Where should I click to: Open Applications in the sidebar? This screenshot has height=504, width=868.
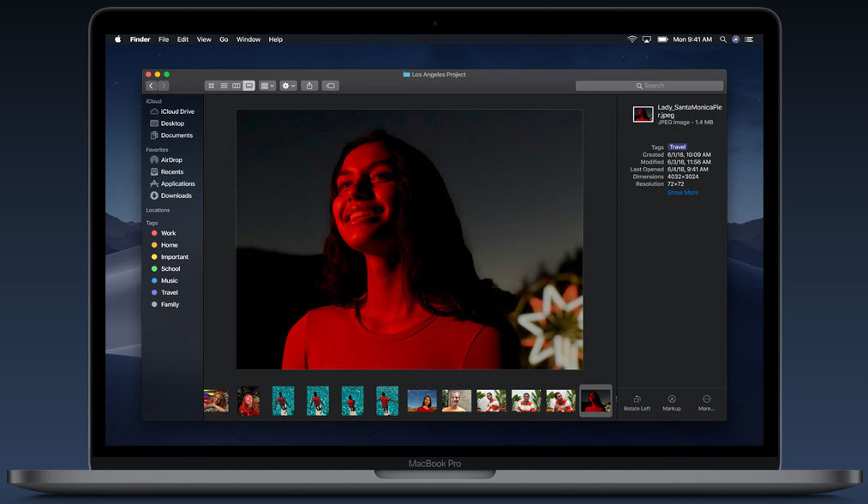point(172,184)
